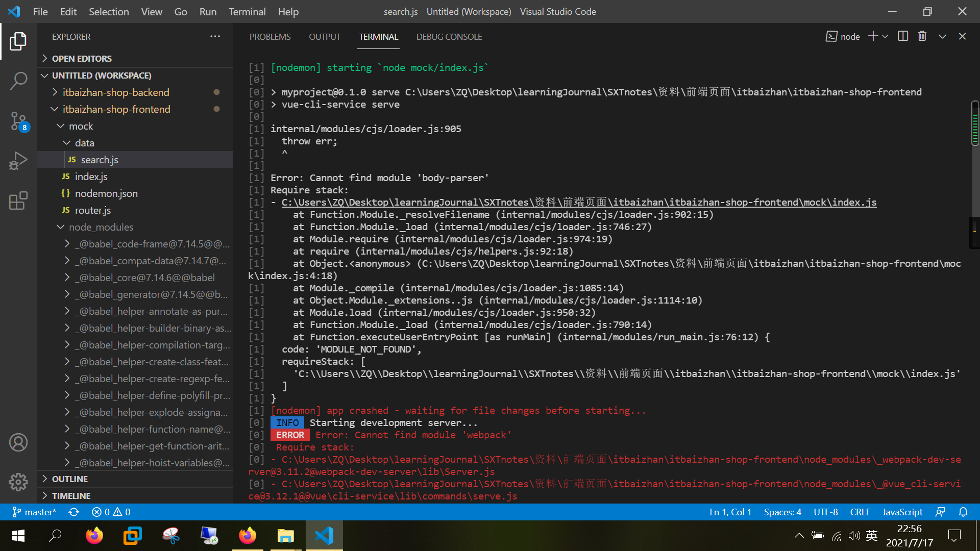Follow the mock\index.js file path link
980x551 pixels.
(579, 202)
